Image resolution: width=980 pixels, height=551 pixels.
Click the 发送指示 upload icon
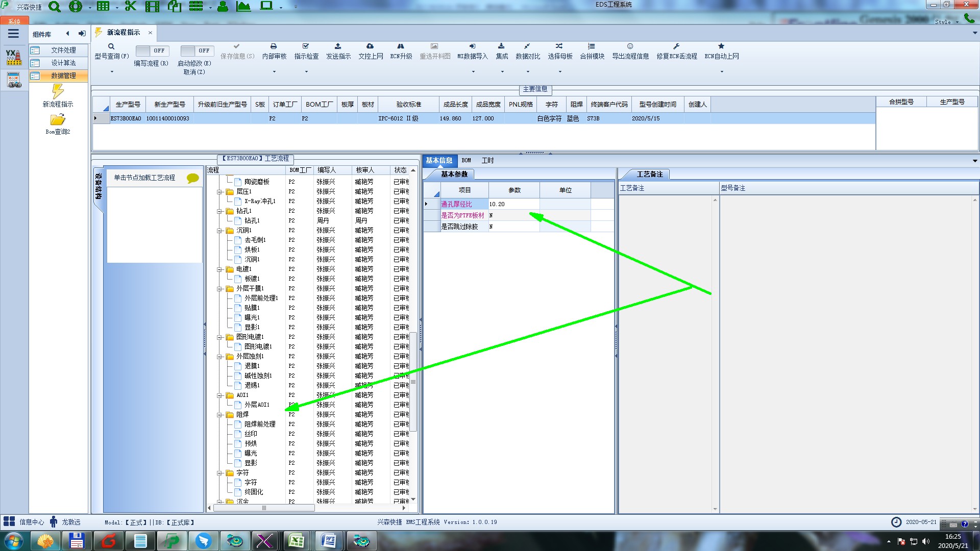coord(338,46)
